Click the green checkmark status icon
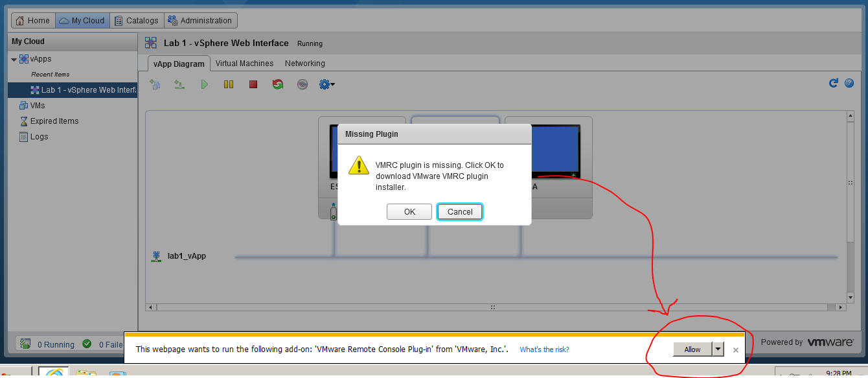 tap(87, 344)
